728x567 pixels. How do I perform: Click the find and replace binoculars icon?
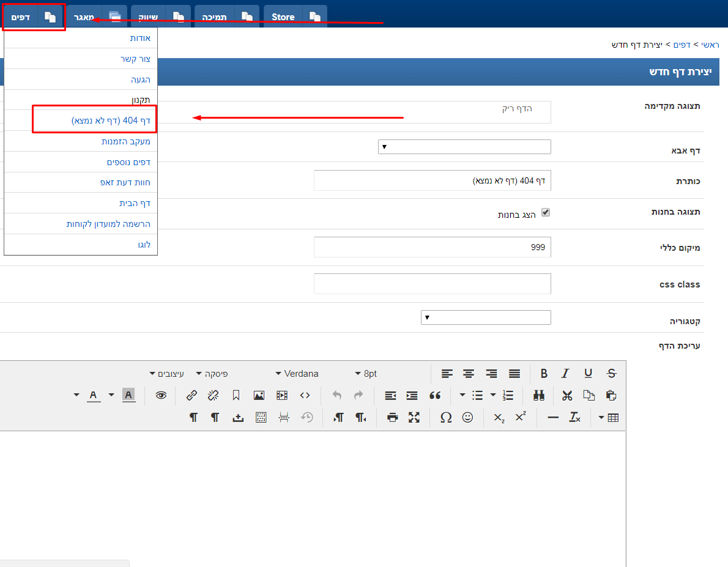point(538,396)
